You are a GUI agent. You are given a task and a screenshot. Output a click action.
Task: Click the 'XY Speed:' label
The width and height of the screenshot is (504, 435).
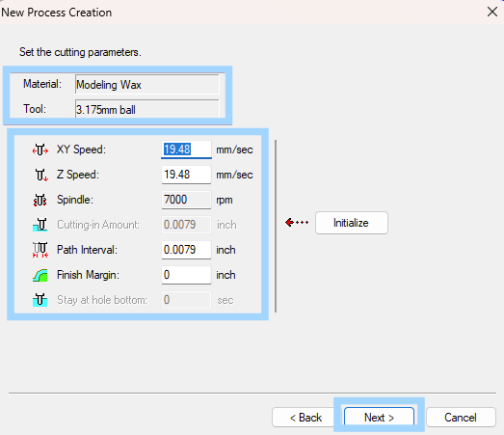click(x=81, y=150)
